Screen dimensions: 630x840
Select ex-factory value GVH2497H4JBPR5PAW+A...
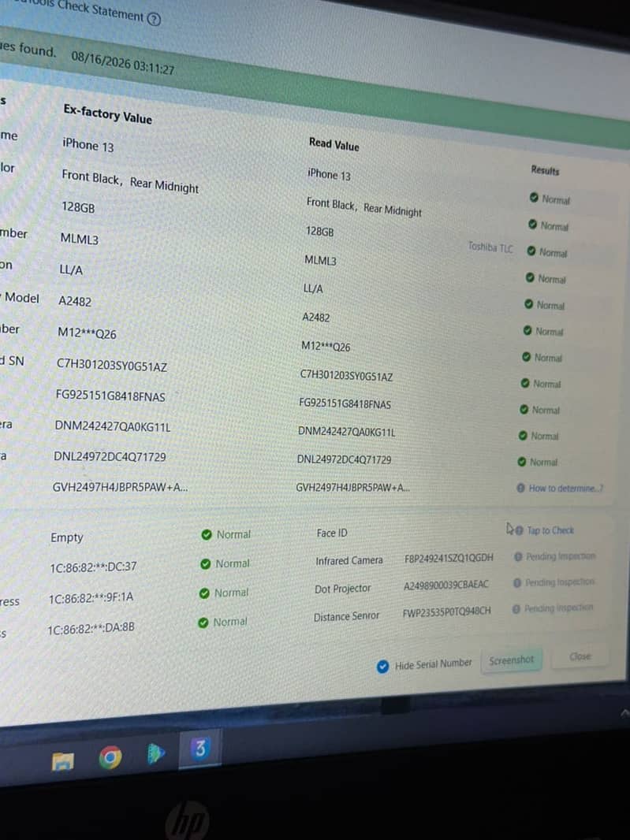tap(120, 488)
